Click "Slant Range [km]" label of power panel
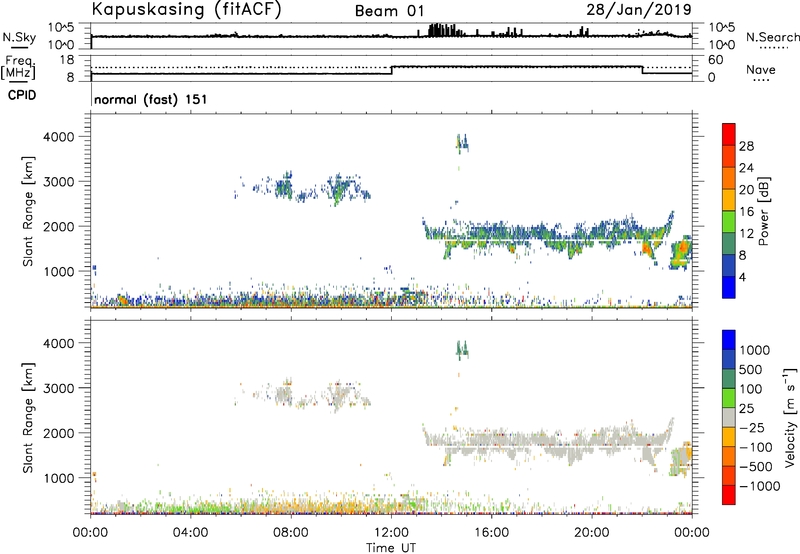This screenshot has width=800, height=554. pos(28,211)
